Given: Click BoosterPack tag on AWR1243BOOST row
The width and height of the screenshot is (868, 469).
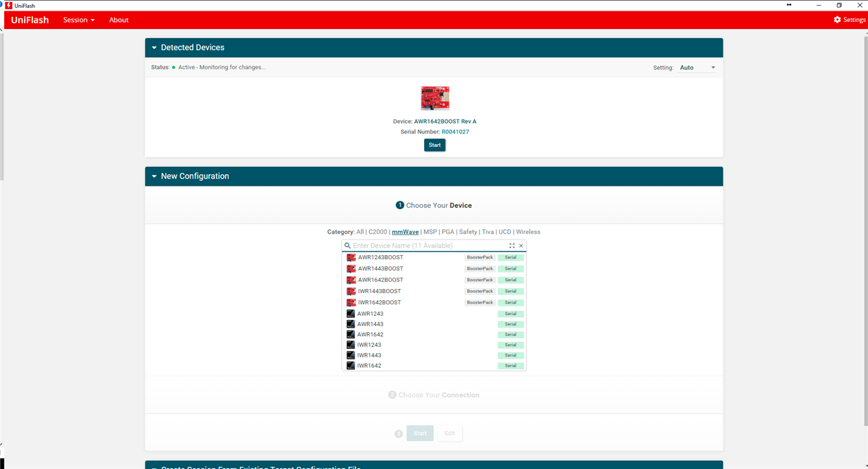Looking at the screenshot, I should [x=480, y=257].
